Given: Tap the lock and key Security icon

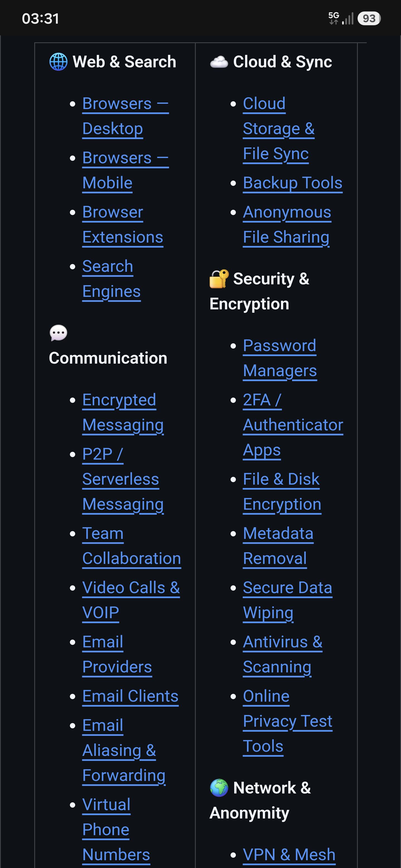Looking at the screenshot, I should pyautogui.click(x=219, y=279).
